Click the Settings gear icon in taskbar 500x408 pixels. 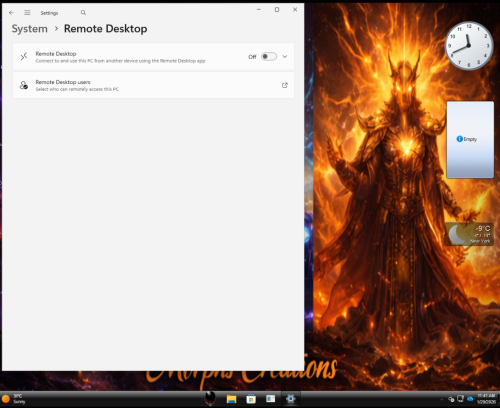point(291,399)
